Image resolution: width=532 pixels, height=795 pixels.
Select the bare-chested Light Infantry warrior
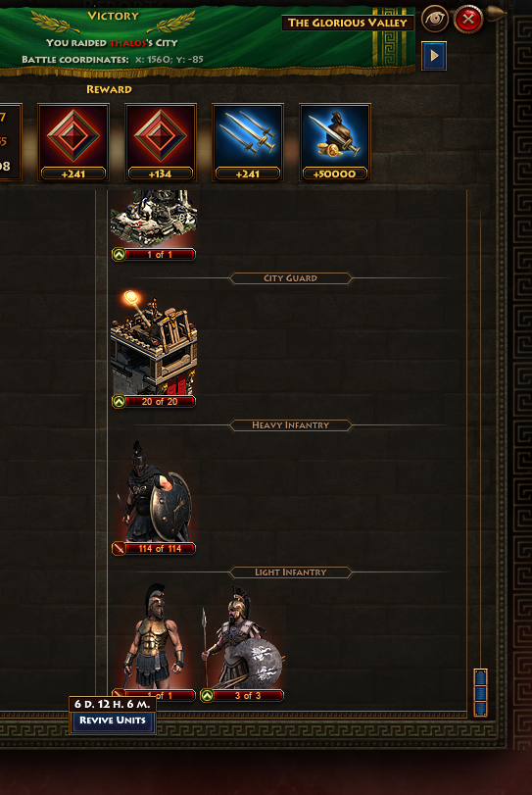point(154,637)
